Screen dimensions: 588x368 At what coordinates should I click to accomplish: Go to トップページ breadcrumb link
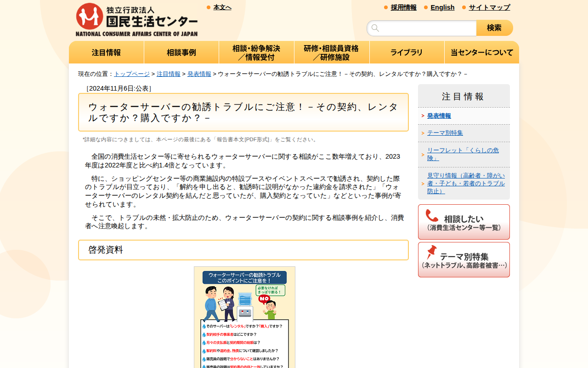132,74
